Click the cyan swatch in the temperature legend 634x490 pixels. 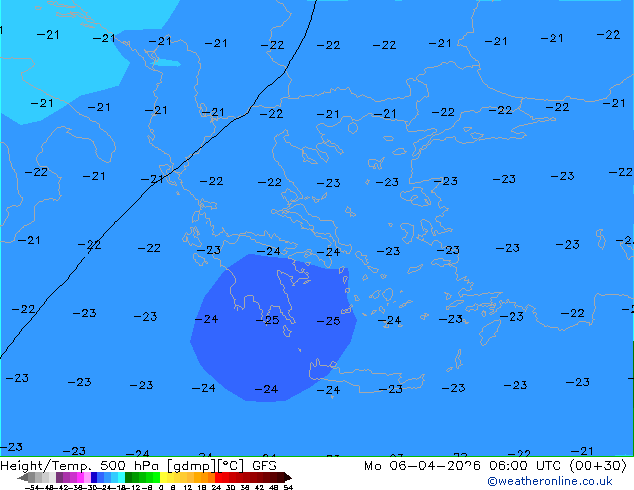click(121, 477)
